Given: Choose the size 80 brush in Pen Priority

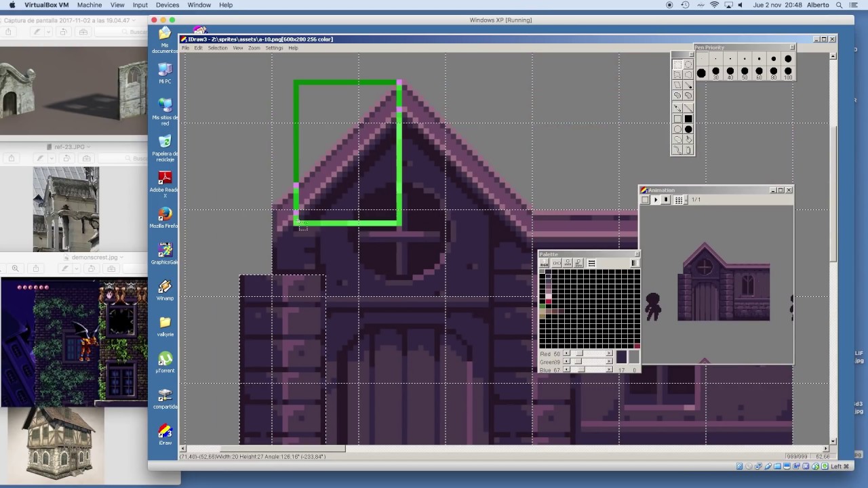Looking at the screenshot, I should (x=774, y=72).
